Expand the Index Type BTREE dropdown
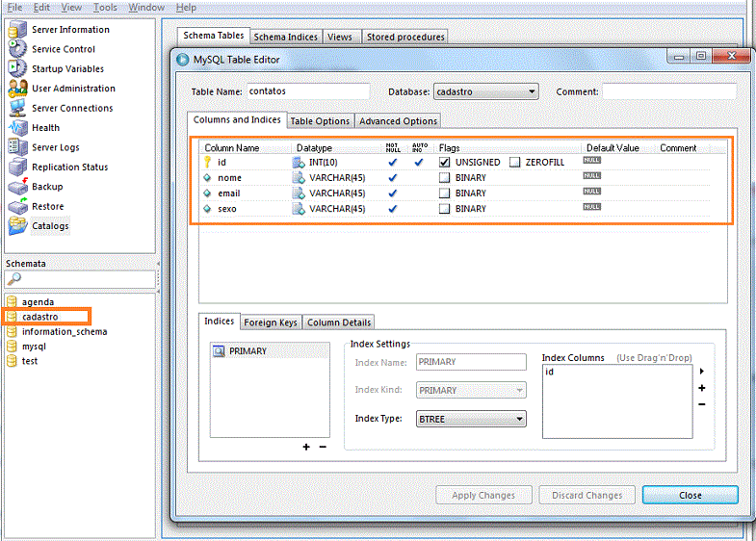Viewport: 756px width, 541px height. (471, 419)
